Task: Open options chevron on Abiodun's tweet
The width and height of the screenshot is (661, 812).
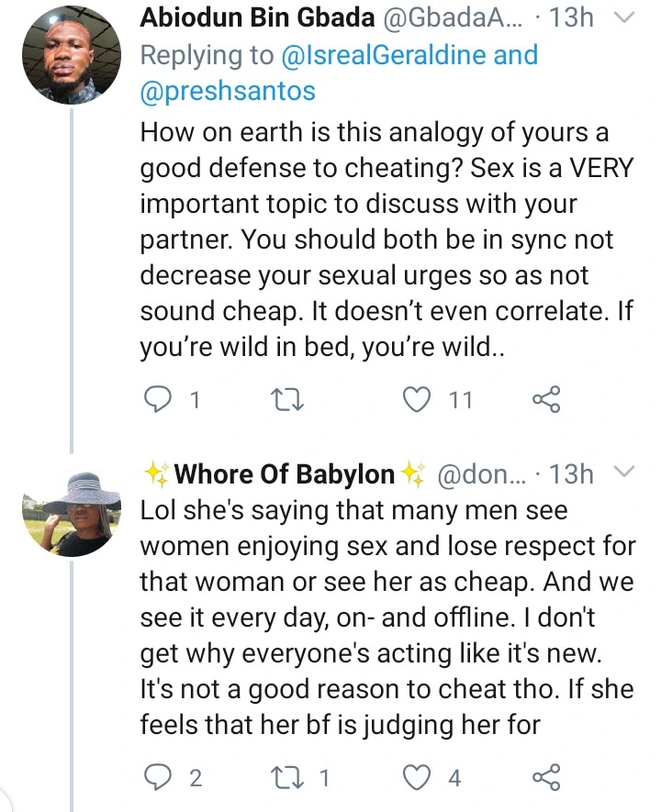Action: coord(622,17)
